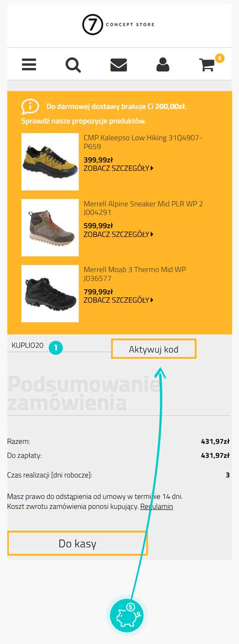Open the user account icon

point(163,65)
